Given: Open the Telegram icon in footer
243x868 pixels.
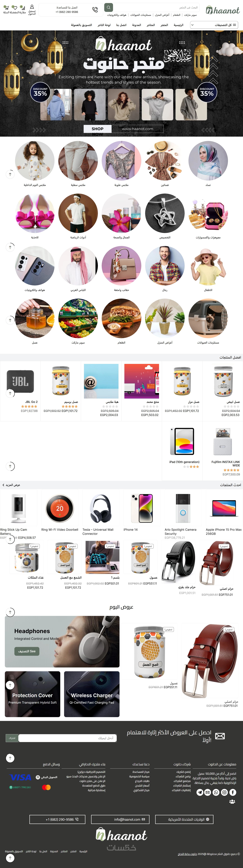Looking at the screenshot, I should pyautogui.click(x=200, y=792).
